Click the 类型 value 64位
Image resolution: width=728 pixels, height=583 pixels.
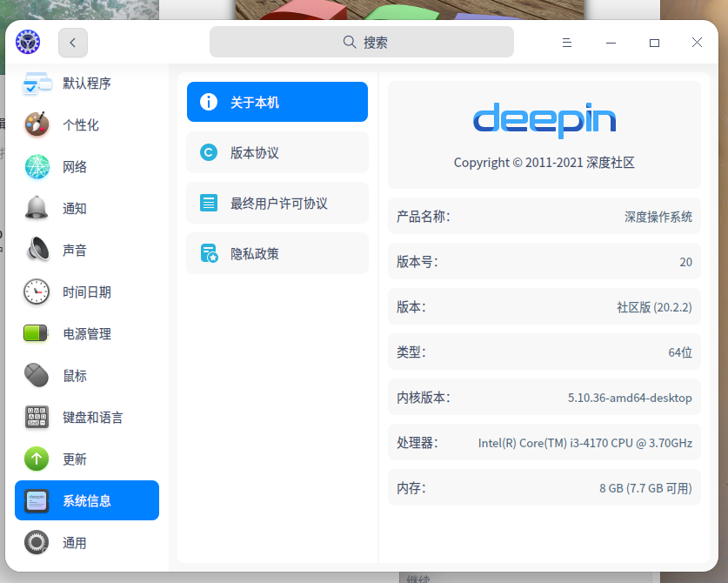680,352
